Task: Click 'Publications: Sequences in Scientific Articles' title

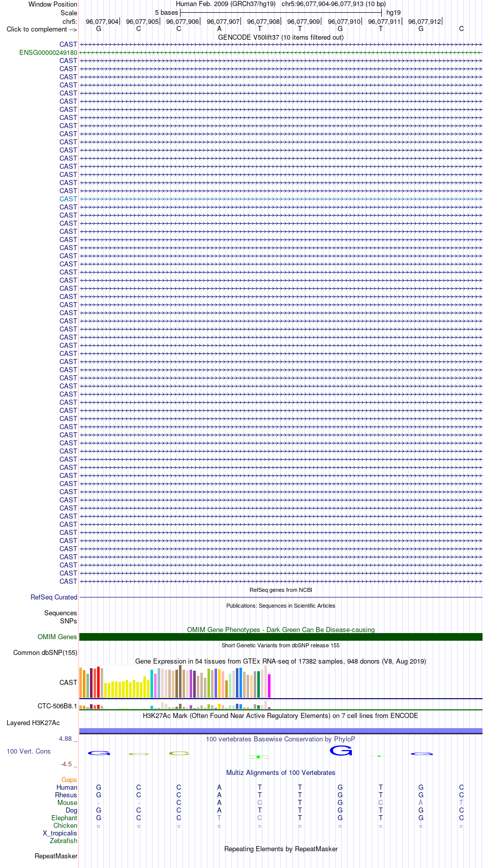Action: (x=281, y=606)
